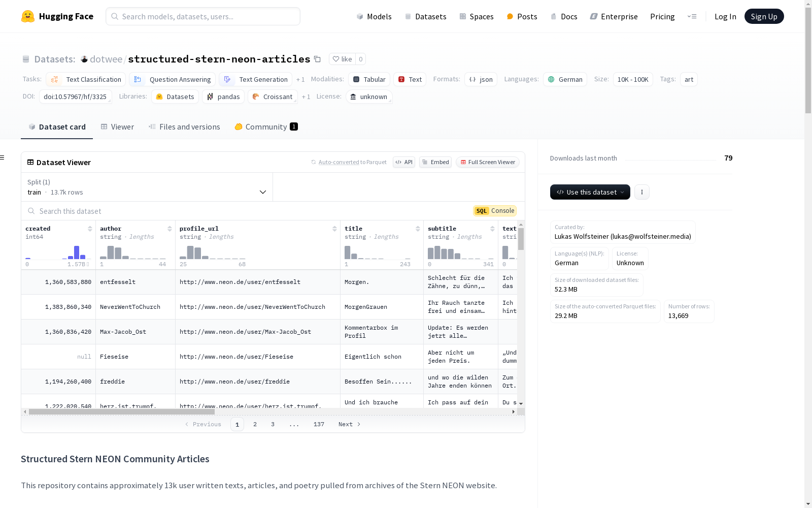The height and width of the screenshot is (508, 812).
Task: Open the Datasets menu
Action: pyautogui.click(x=425, y=16)
